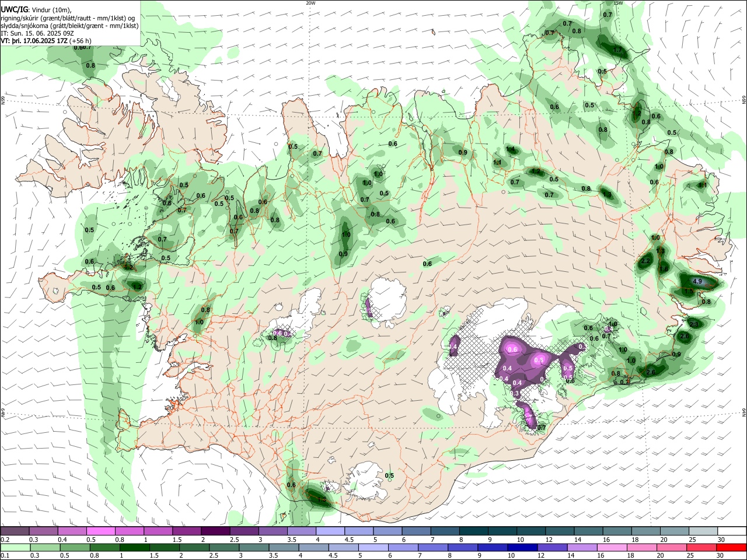Screen dimensions: 747x560
Task: Pick the darkest purple swatch between 2 and 2.5
Action: tap(215, 531)
